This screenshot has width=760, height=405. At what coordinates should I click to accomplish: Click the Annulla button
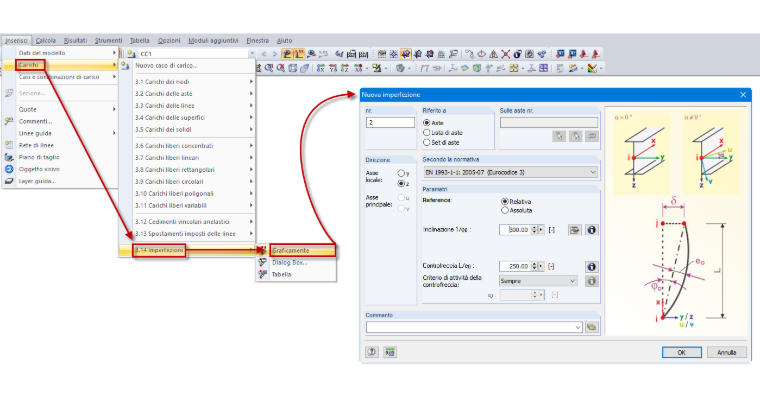(x=727, y=352)
